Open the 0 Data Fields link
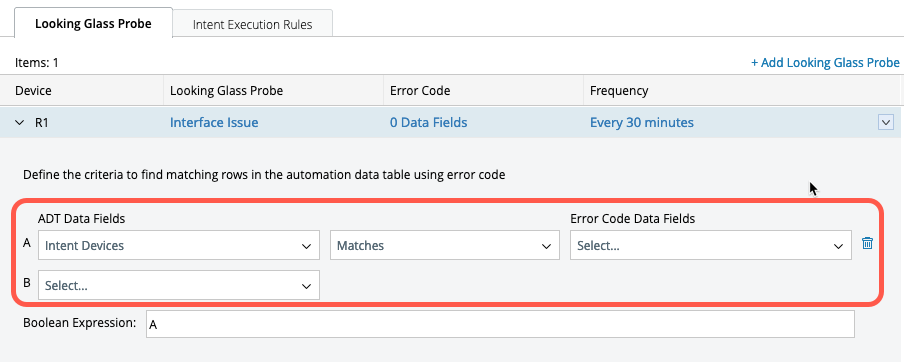The width and height of the screenshot is (904, 364). click(428, 122)
